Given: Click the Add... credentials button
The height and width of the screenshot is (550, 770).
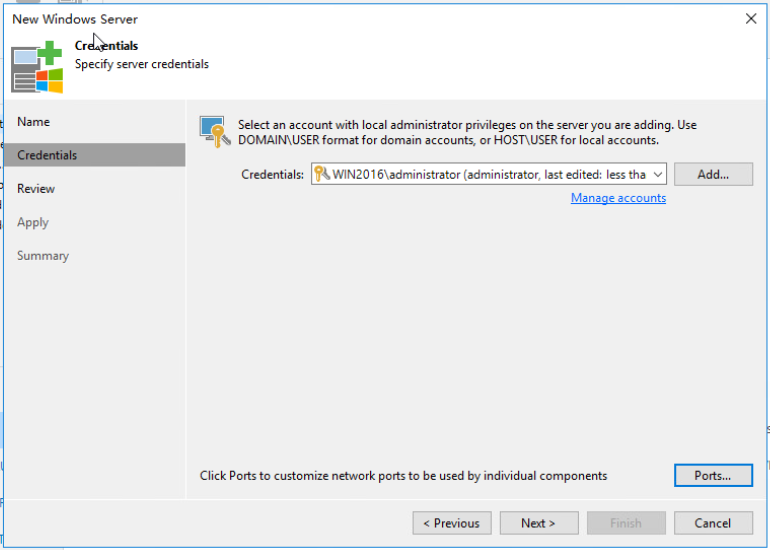Looking at the screenshot, I should 713,174.
